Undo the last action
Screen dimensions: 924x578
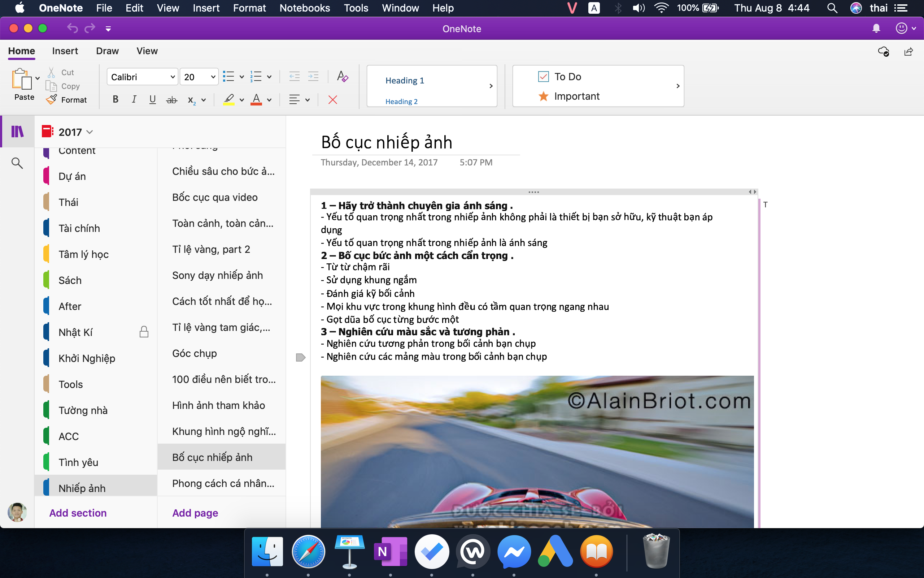tap(72, 28)
